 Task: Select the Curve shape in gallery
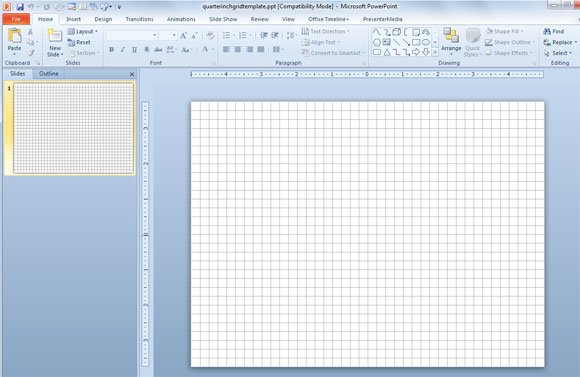point(377,32)
